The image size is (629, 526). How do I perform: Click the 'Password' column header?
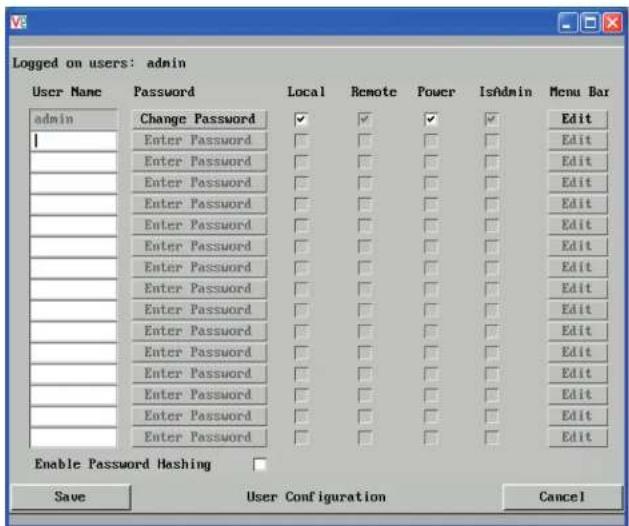click(x=164, y=92)
